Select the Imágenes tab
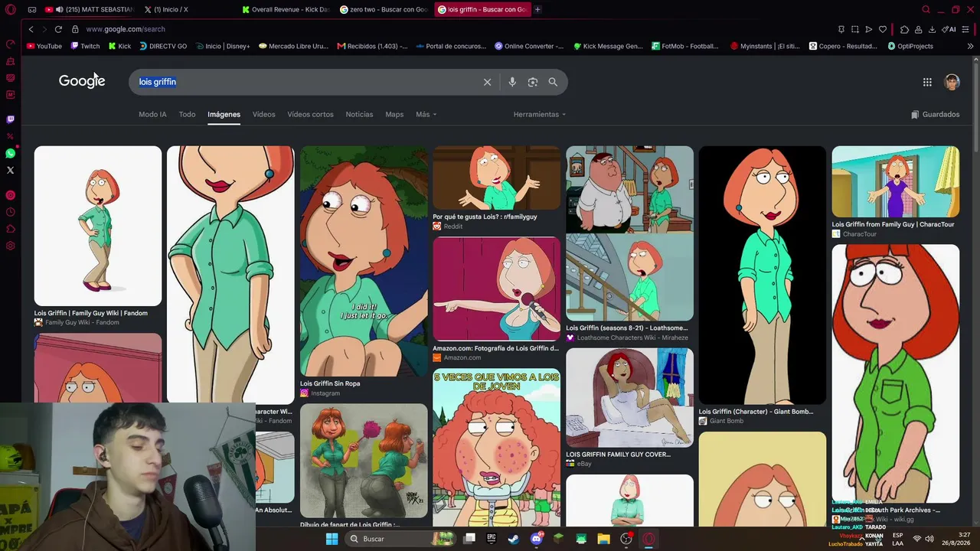 [x=224, y=115]
